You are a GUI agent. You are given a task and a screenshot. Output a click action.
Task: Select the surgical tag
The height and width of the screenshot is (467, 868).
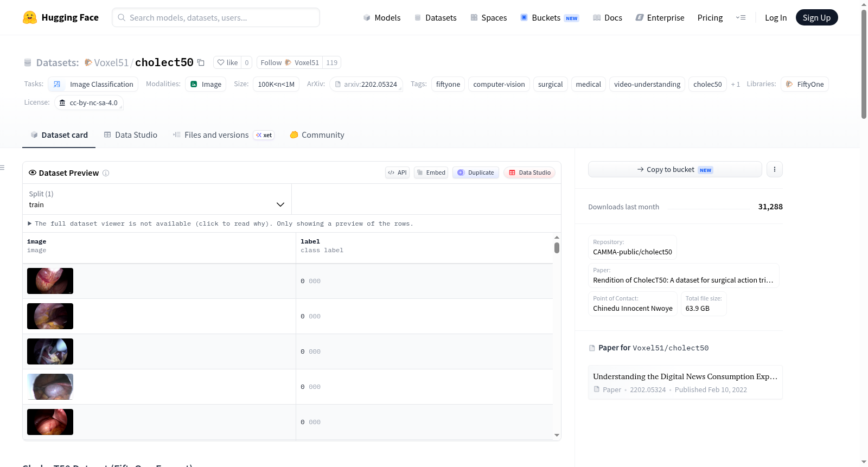(551, 84)
